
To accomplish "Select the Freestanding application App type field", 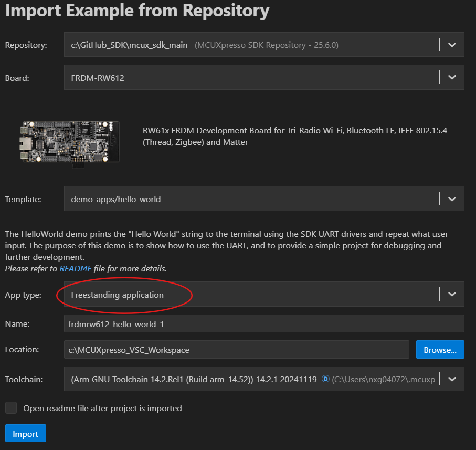I will [251, 295].
